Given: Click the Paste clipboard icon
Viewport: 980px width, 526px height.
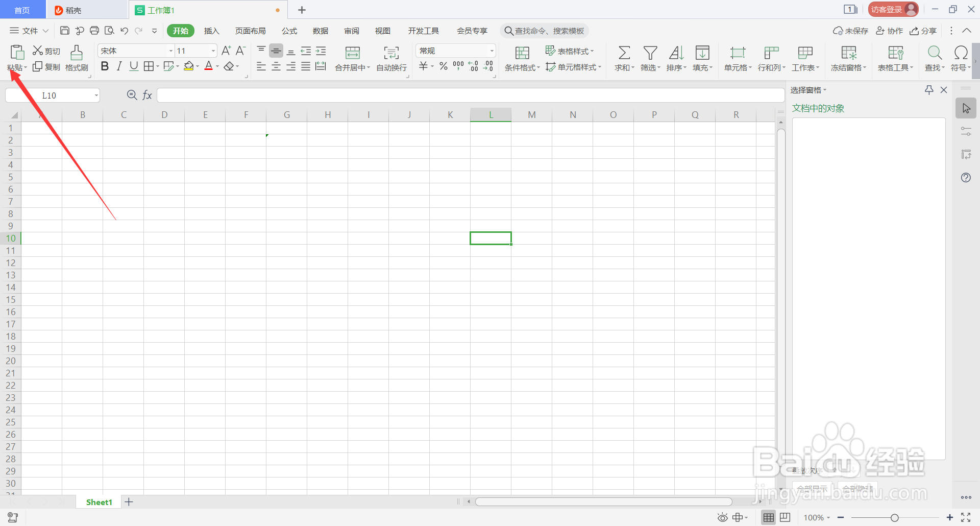Looking at the screenshot, I should tap(17, 53).
